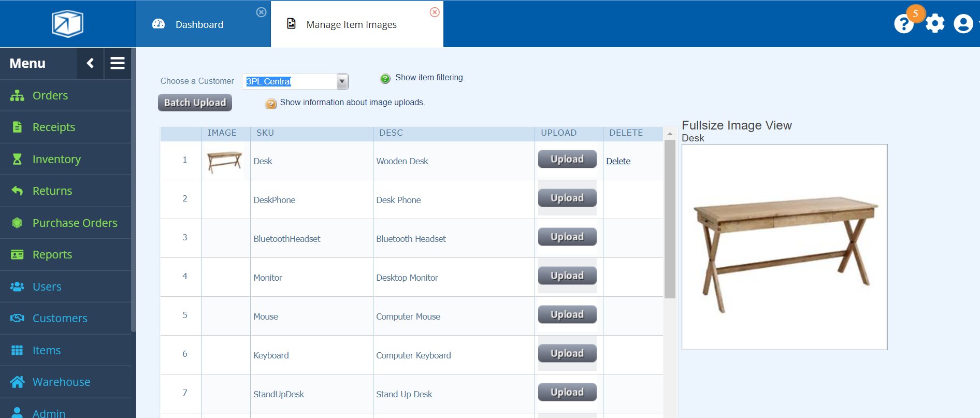980x418 pixels.
Task: Collapse the menu with the left chevron
Action: tap(90, 63)
